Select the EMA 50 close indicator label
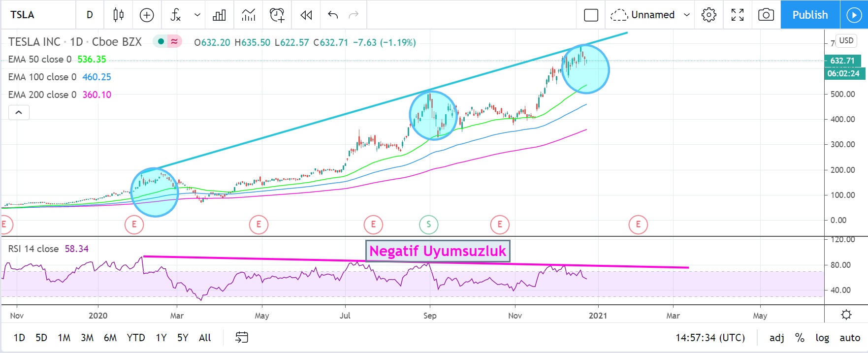Screen dimensions: 868x353 40,59
